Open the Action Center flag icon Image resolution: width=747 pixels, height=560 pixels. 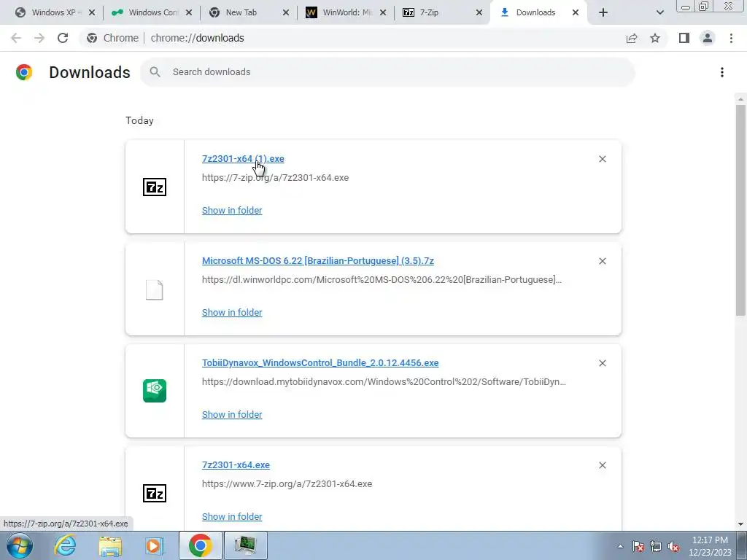[x=638, y=546]
